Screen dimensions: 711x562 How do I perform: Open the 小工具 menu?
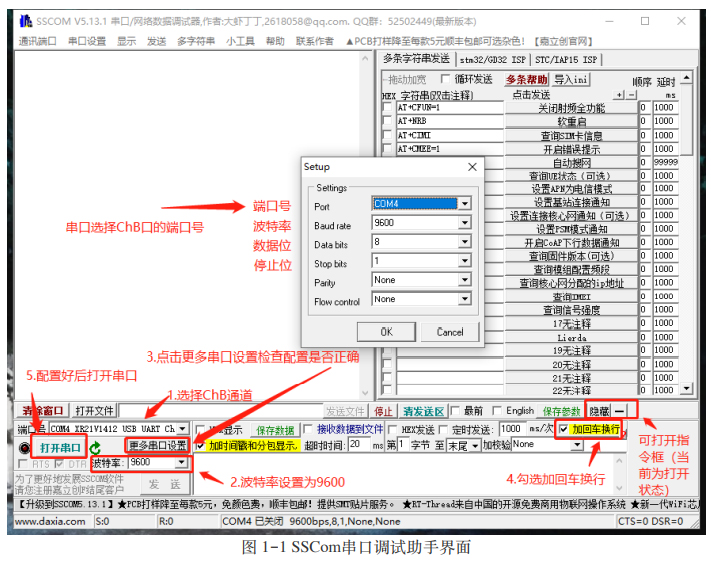(240, 41)
